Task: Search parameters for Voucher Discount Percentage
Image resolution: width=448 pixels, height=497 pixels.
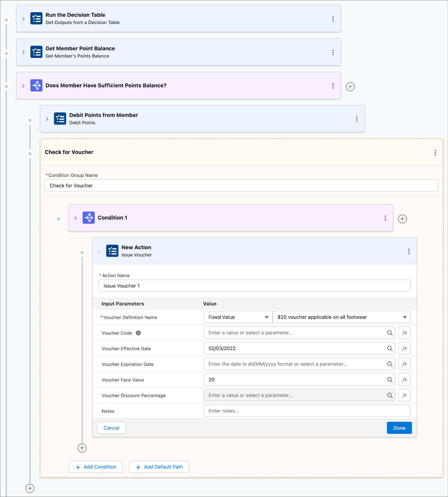Action: point(390,395)
